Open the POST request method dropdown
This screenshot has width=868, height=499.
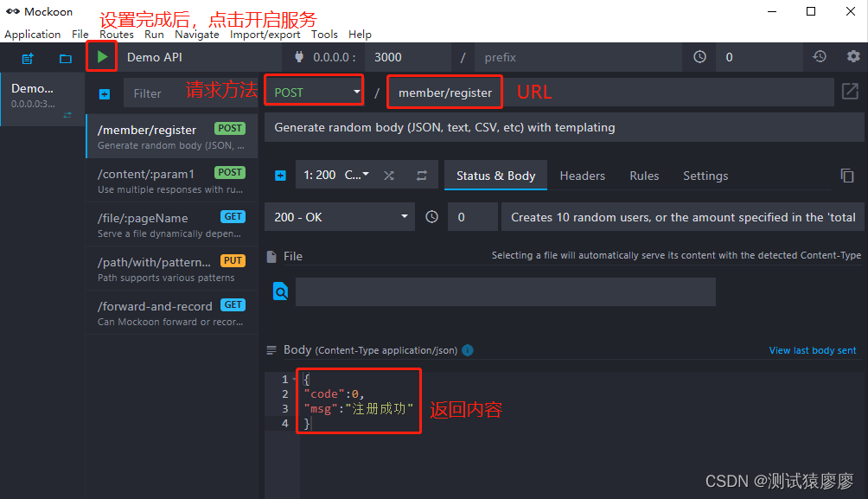tap(313, 90)
